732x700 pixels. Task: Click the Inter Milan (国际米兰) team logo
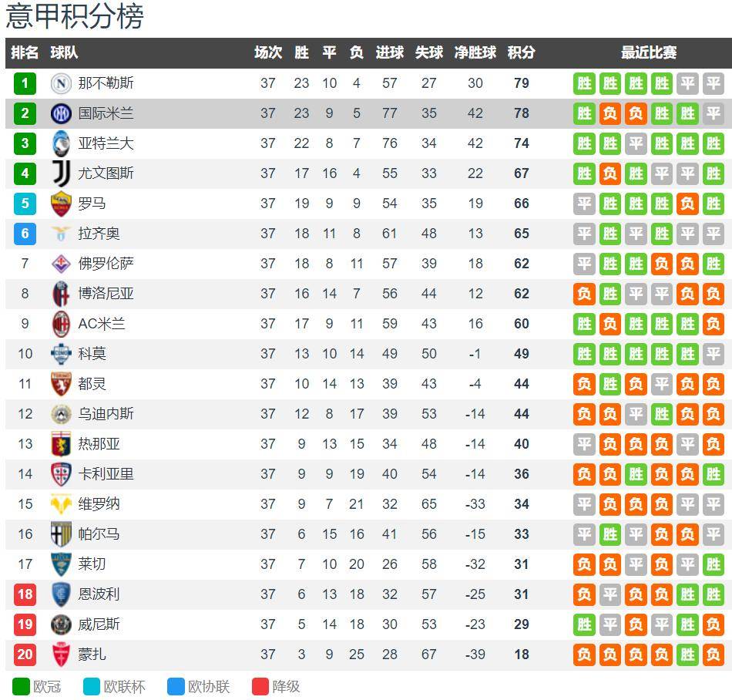coord(61,113)
